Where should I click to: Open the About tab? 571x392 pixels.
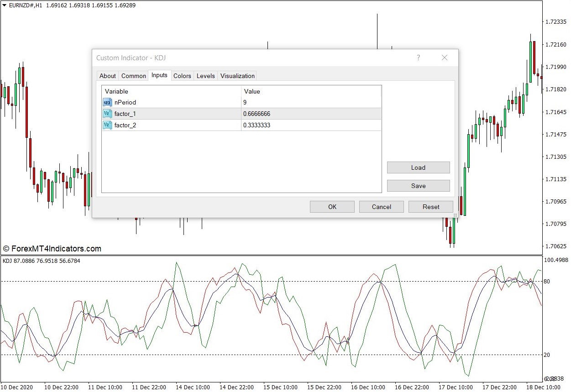coord(108,76)
